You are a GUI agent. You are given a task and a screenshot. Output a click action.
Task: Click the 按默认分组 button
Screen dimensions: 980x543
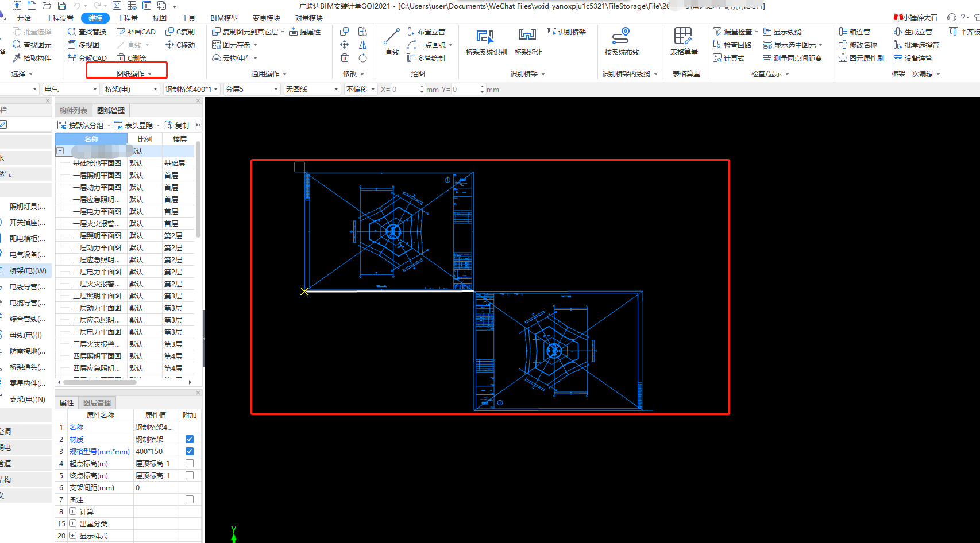(x=81, y=125)
